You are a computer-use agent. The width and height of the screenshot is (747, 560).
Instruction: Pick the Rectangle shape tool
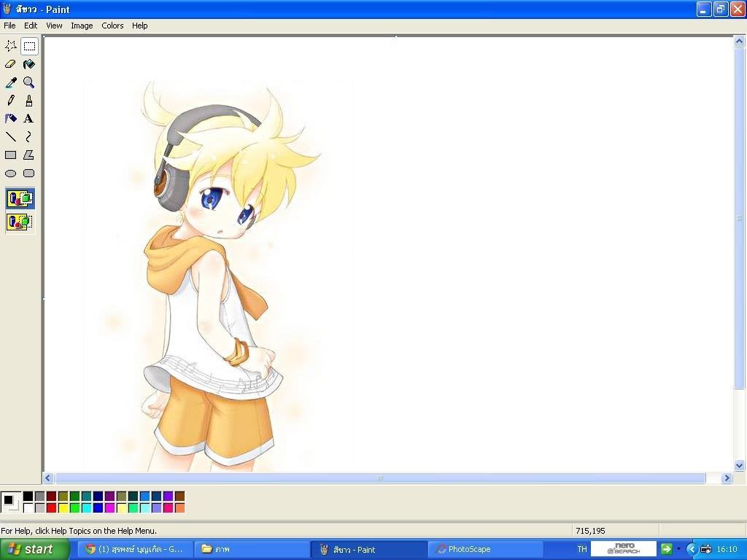click(10, 155)
